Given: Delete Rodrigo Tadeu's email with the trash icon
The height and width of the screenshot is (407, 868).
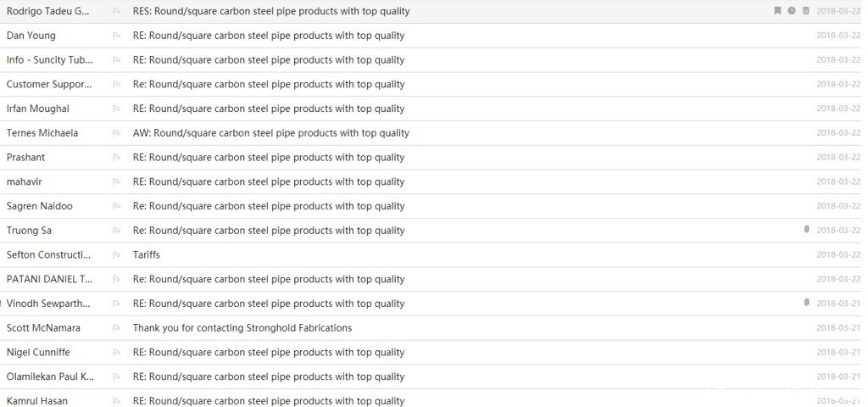Looking at the screenshot, I should [x=806, y=10].
